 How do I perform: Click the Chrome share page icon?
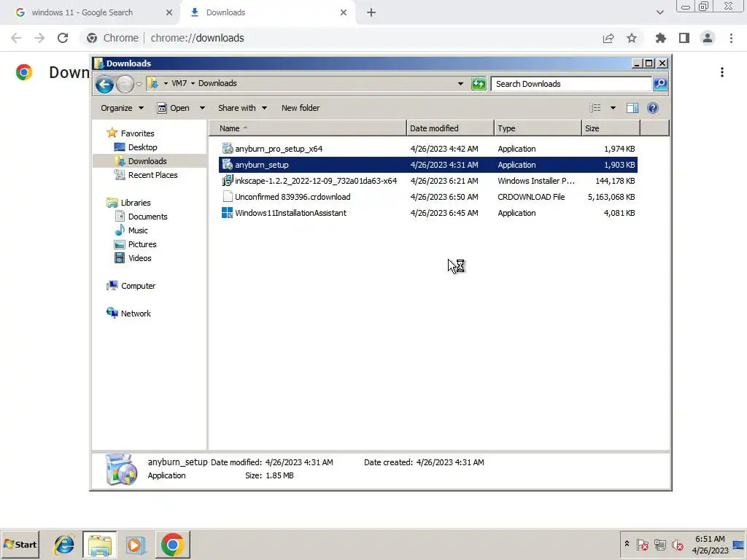point(608,38)
